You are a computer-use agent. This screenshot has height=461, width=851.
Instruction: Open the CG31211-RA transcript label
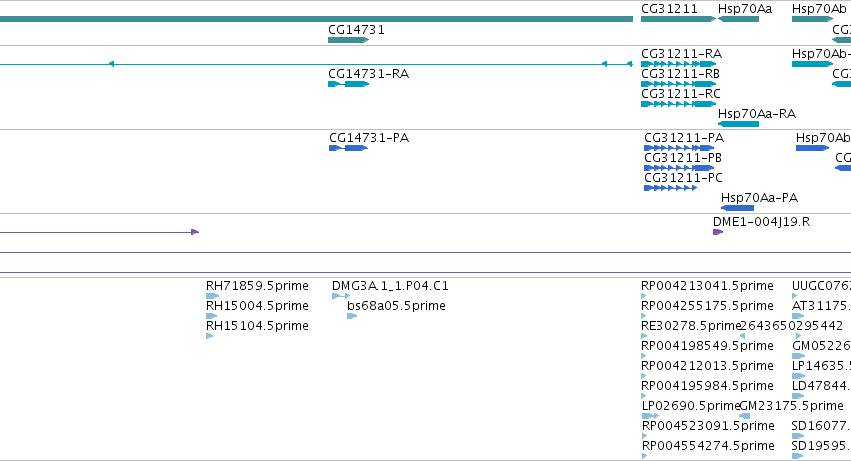pyautogui.click(x=681, y=54)
